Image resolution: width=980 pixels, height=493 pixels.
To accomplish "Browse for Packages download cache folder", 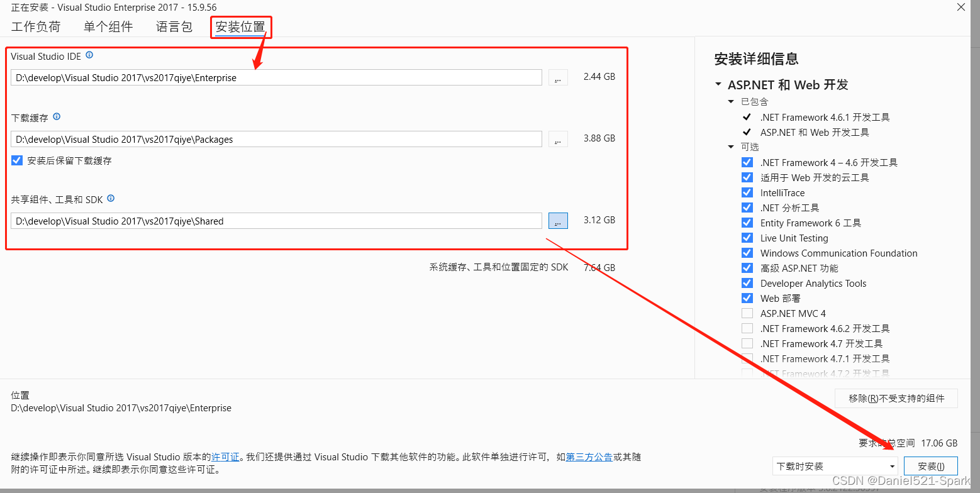I will pos(558,139).
